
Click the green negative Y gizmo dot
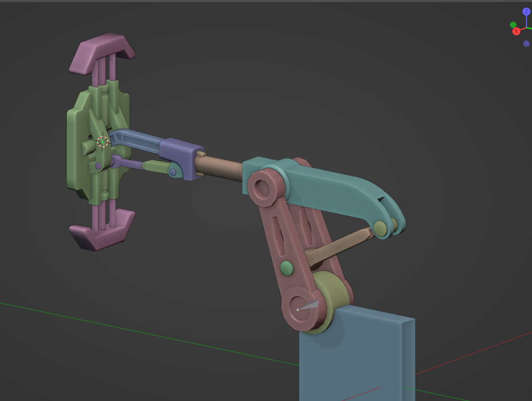[513, 25]
